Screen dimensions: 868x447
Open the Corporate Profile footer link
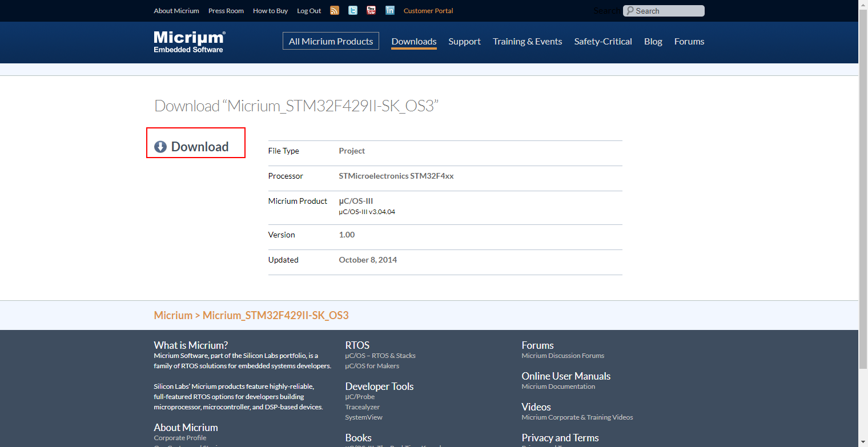[180, 438]
